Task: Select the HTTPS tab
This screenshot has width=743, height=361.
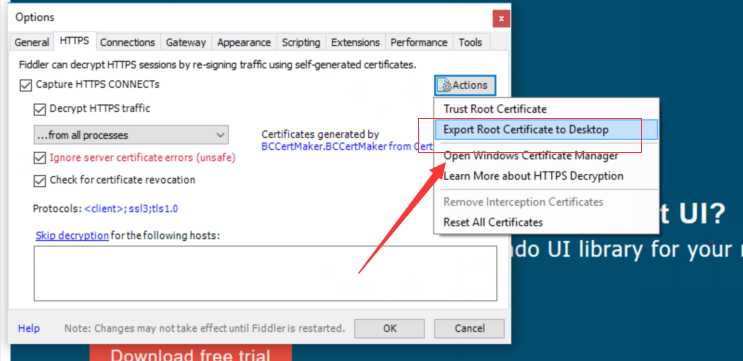Action: [x=74, y=41]
